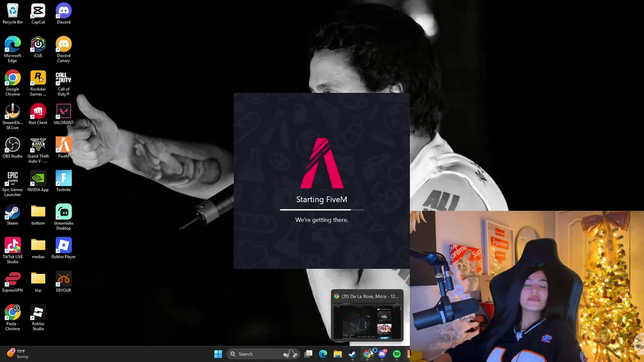Select the Google Chrome desktop icon

coord(13,83)
